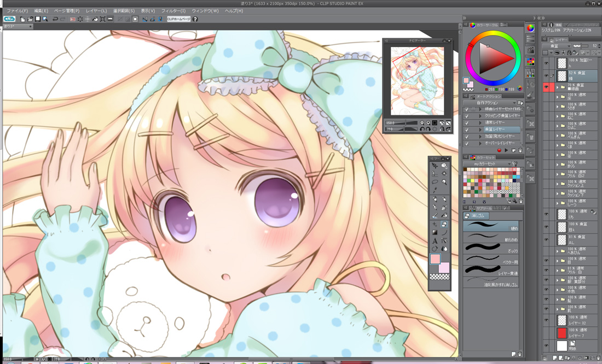
Task: Select the Eraser tool in tool palette
Action: 444,224
